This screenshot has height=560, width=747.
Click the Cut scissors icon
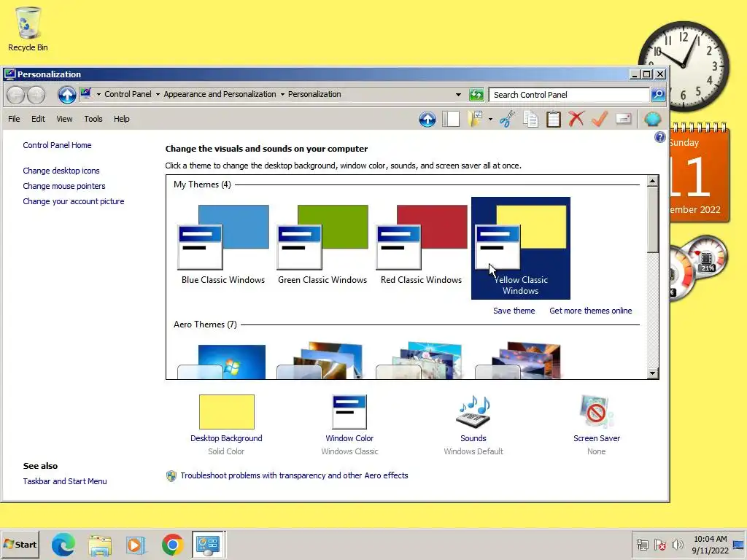(x=508, y=119)
